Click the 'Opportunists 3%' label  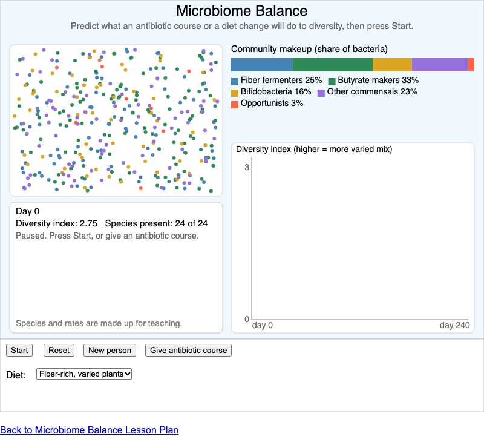pos(272,103)
